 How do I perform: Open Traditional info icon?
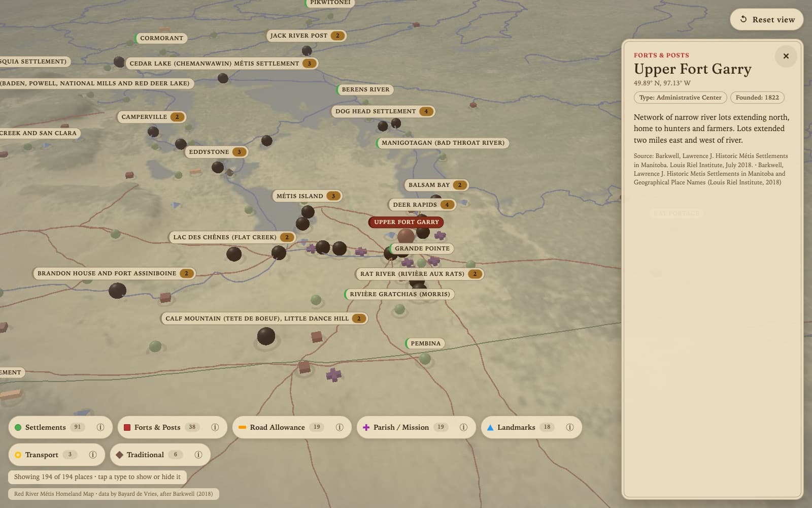(x=198, y=455)
